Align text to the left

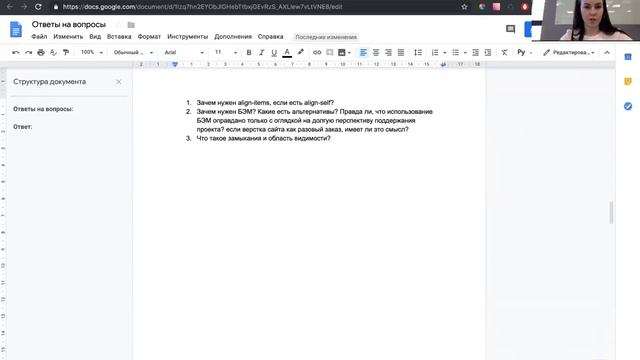click(x=363, y=52)
